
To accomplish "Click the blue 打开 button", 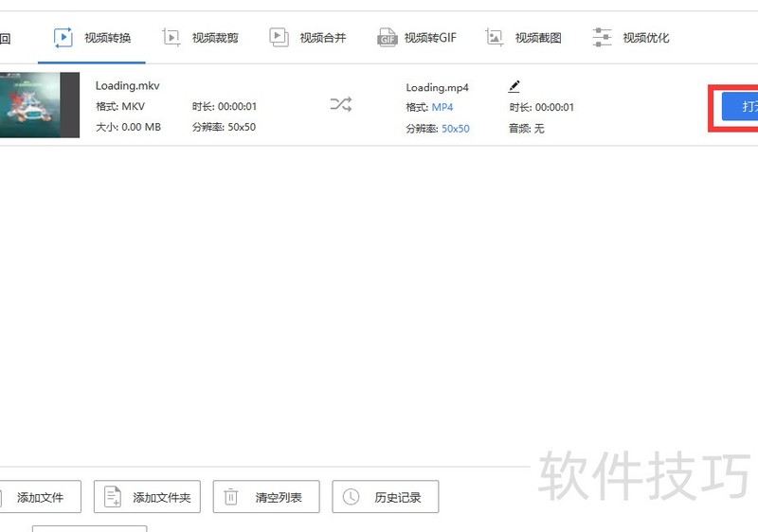I will point(740,106).
